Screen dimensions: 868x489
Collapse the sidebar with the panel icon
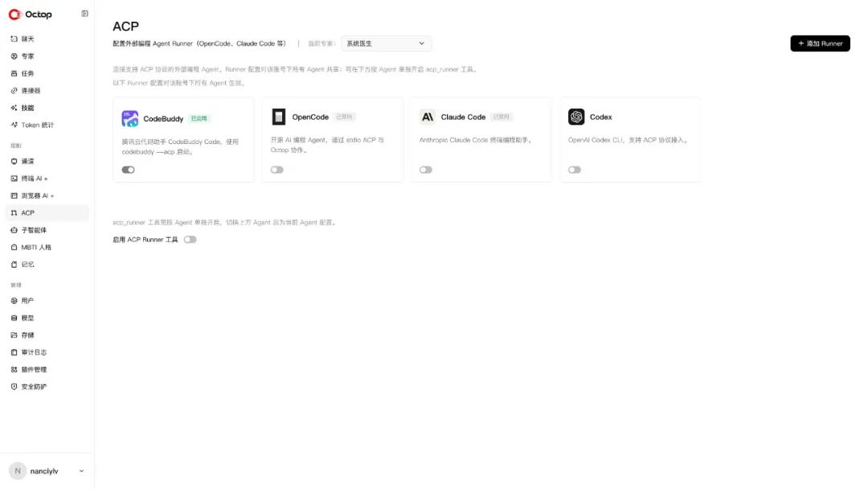(x=84, y=14)
